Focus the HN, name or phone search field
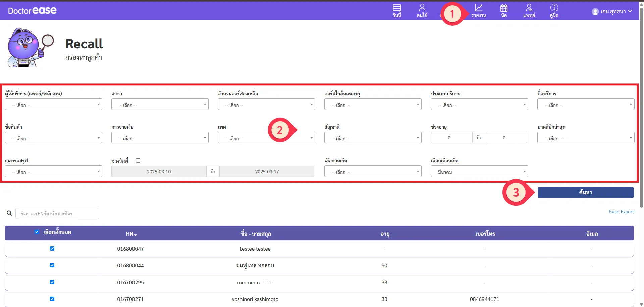 57,213
